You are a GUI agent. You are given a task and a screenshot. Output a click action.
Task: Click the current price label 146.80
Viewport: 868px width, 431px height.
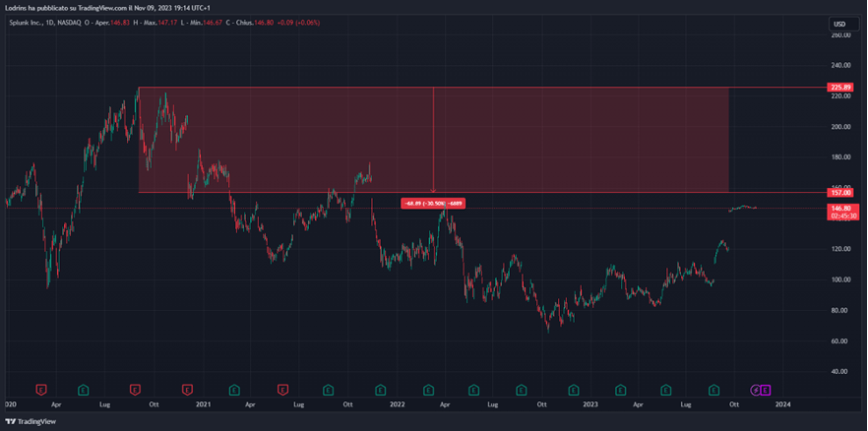point(839,209)
